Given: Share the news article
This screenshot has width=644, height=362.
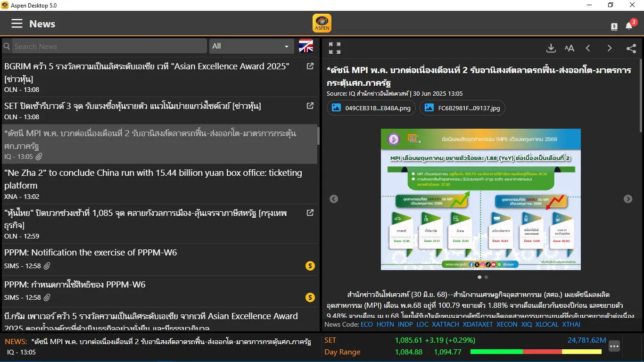Looking at the screenshot, I should (x=631, y=48).
